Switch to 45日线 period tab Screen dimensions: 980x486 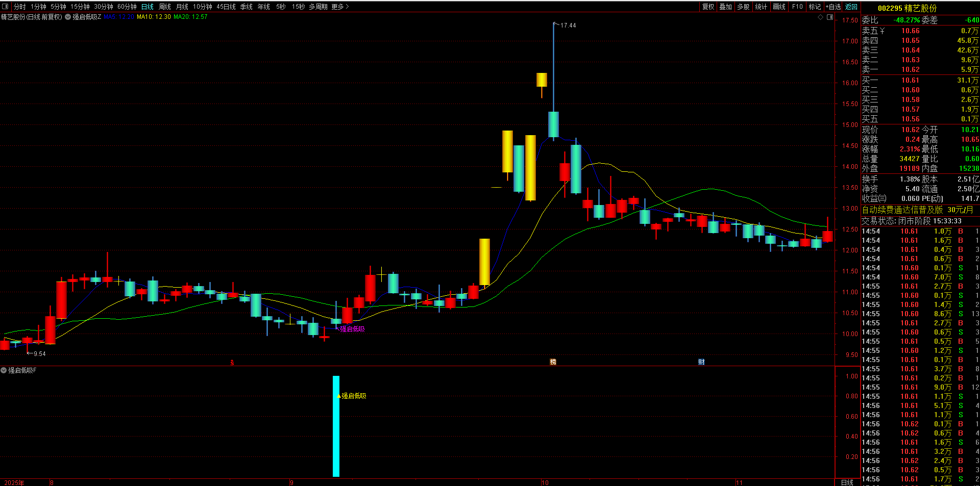coord(226,7)
